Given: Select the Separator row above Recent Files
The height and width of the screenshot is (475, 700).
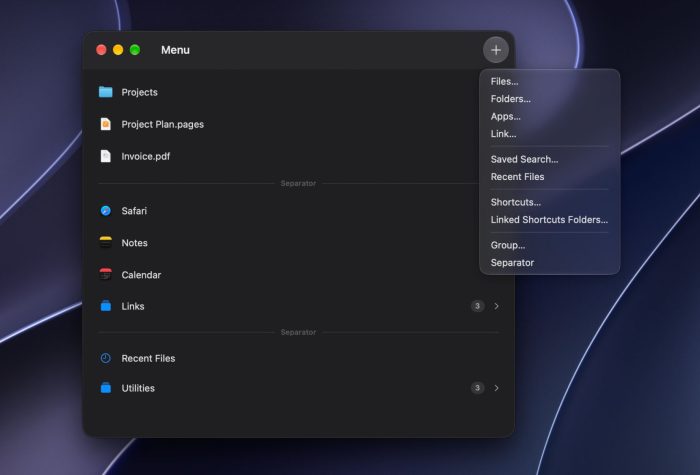Looking at the screenshot, I should (298, 332).
